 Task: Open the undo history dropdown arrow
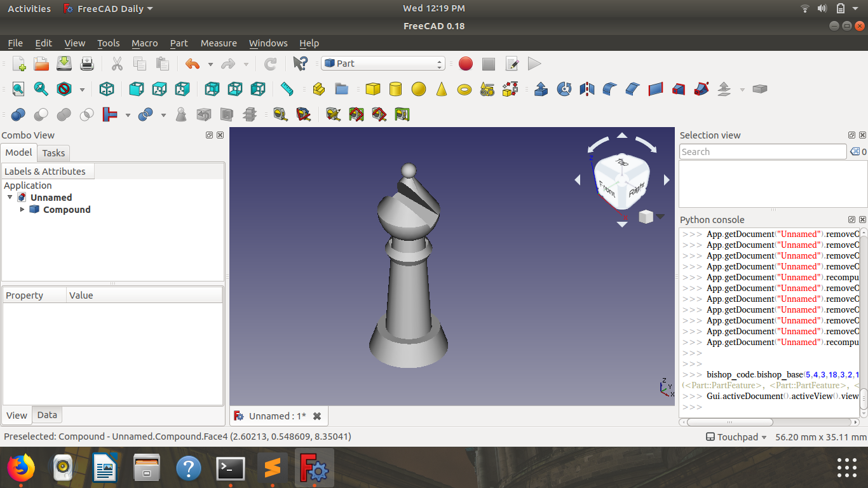[x=210, y=64]
